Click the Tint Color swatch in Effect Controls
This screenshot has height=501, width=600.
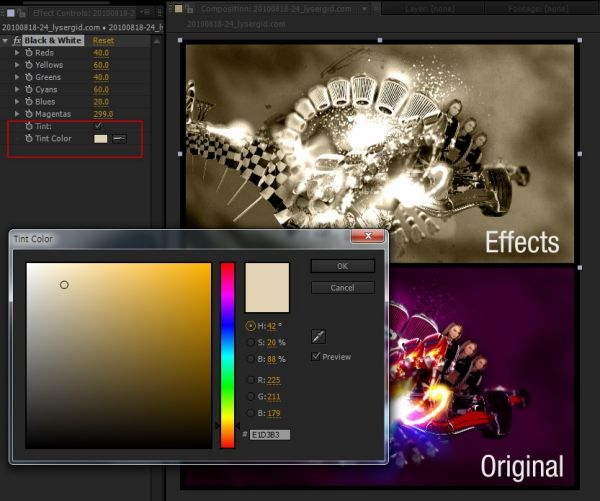coord(101,139)
